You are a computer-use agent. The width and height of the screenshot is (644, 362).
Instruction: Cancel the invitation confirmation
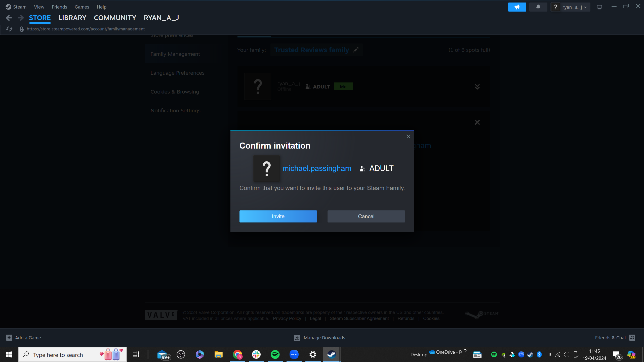click(x=366, y=216)
